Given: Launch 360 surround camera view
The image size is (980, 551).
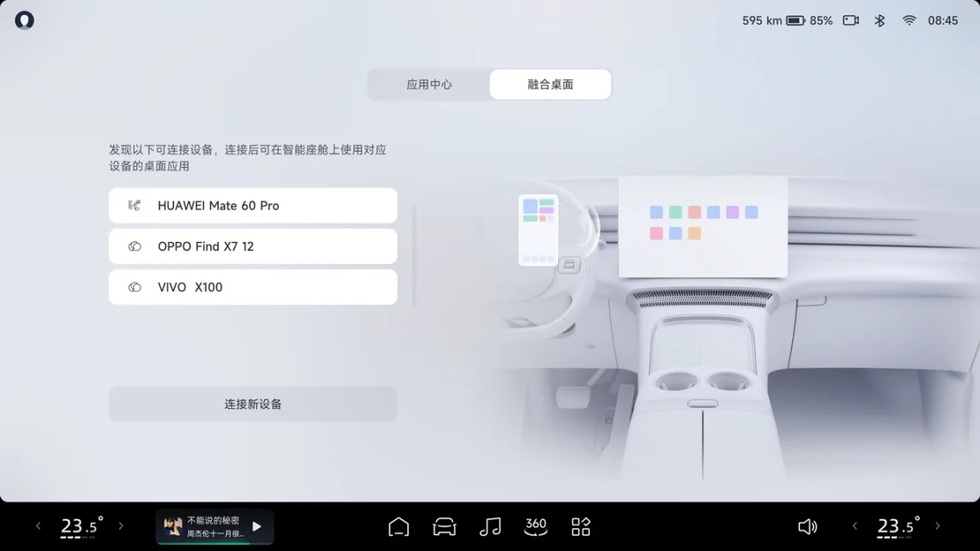Looking at the screenshot, I should coord(536,526).
